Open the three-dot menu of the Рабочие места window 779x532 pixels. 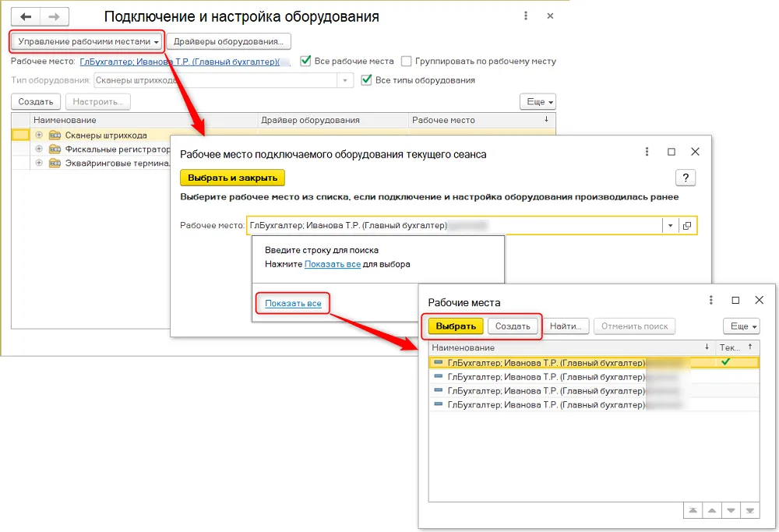(x=711, y=300)
